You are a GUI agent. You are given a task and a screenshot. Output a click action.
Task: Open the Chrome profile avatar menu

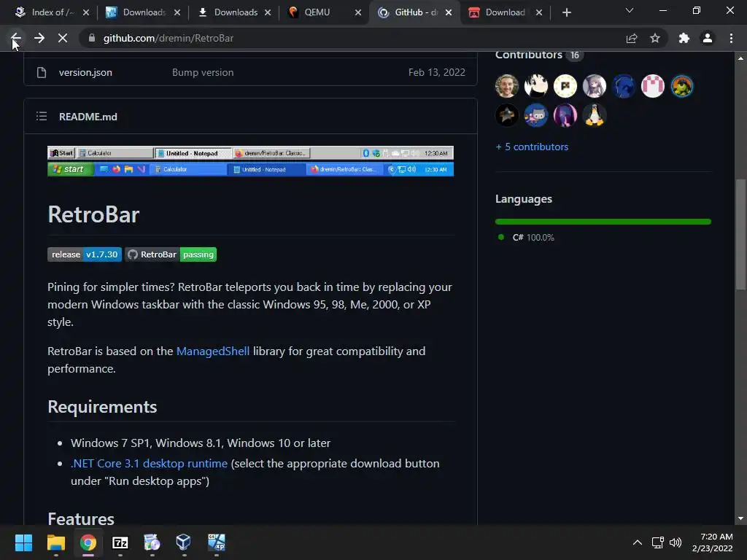(708, 38)
